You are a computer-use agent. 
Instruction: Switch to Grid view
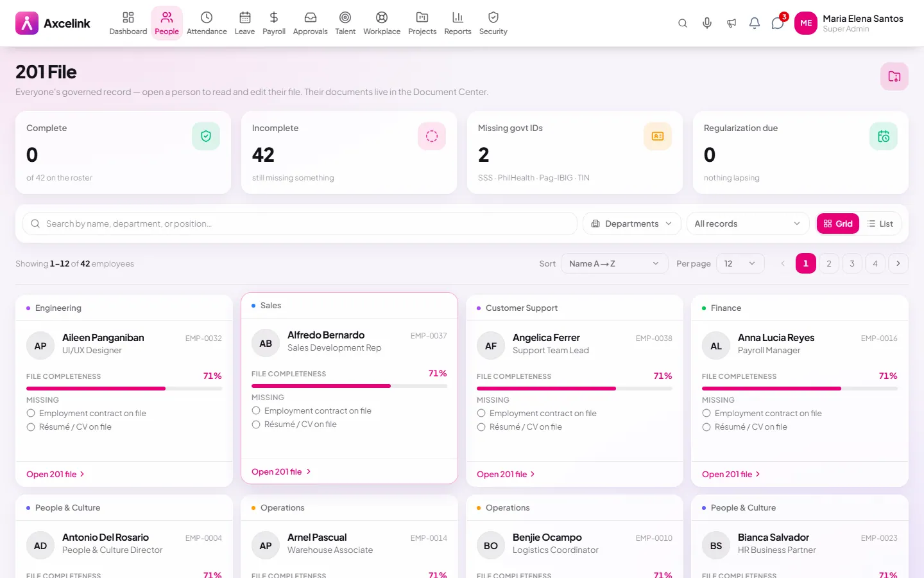click(x=838, y=223)
